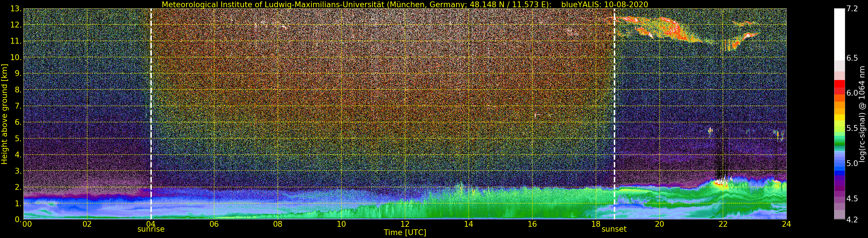Click the time axis tick label '22'
868x238 pixels.
pyautogui.click(x=723, y=224)
